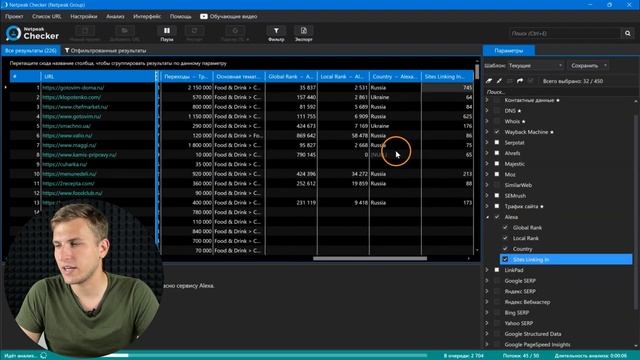Open the Сохранить dropdown button
Image resolution: width=640 pixels, height=360 pixels.
pos(588,65)
